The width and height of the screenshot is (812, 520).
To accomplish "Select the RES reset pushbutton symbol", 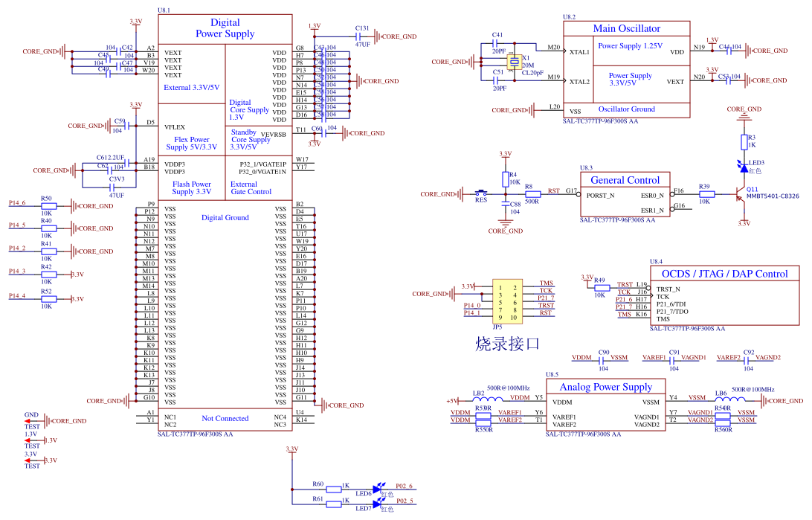I will click(482, 194).
